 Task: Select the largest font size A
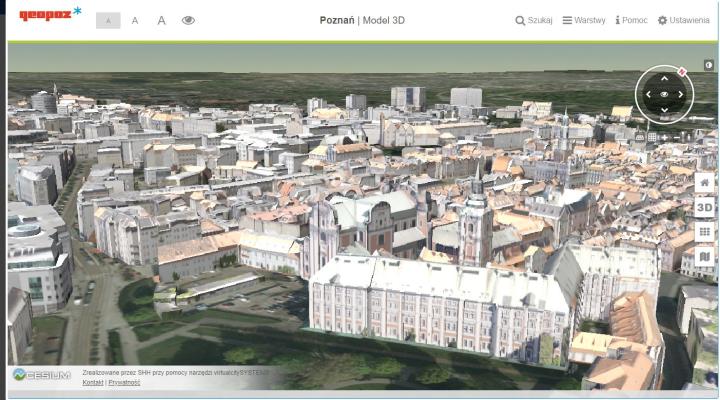click(x=161, y=20)
